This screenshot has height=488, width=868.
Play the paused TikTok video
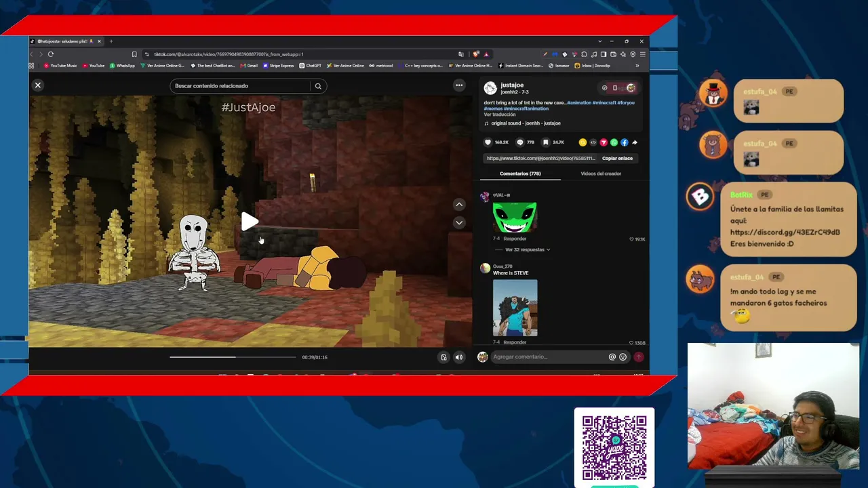pos(250,222)
